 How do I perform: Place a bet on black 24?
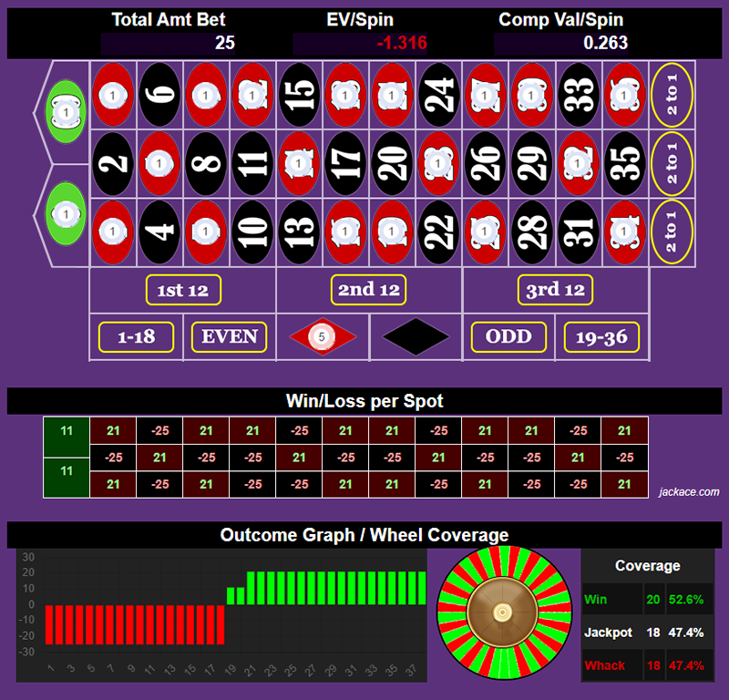click(x=438, y=95)
